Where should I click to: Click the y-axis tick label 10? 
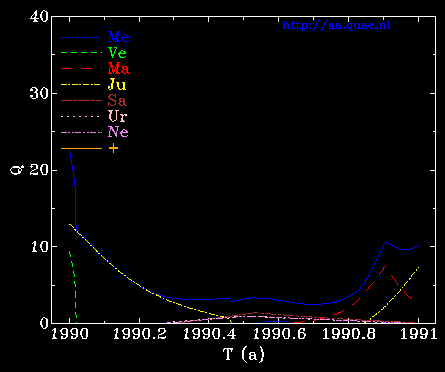pyautogui.click(x=39, y=247)
